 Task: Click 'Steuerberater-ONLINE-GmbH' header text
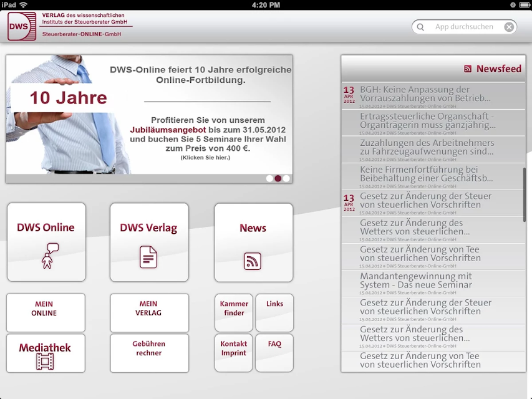pos(82,34)
